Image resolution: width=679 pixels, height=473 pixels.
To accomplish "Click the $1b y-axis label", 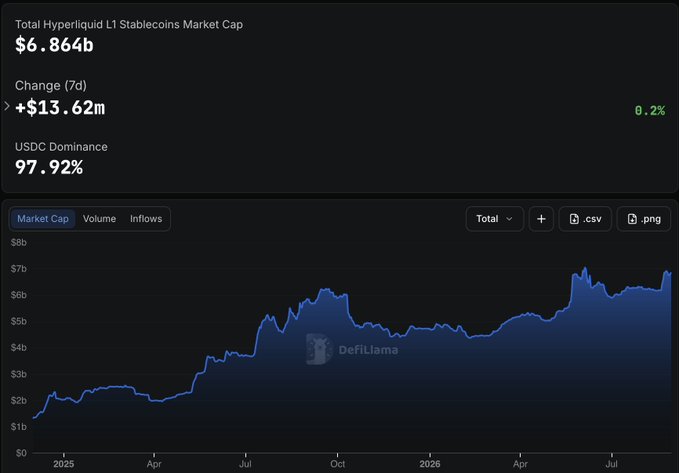I will (x=19, y=427).
